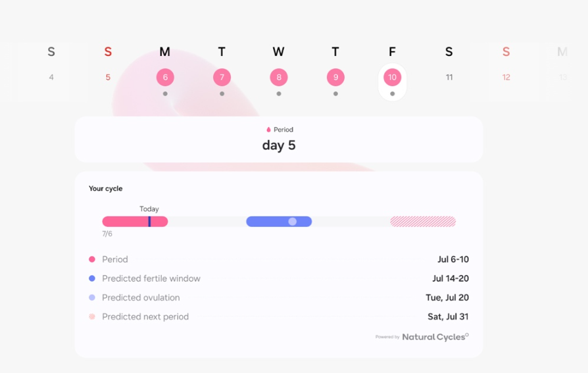Image resolution: width=588 pixels, height=373 pixels.
Task: Click the striped predicted next period segment
Action: click(423, 222)
